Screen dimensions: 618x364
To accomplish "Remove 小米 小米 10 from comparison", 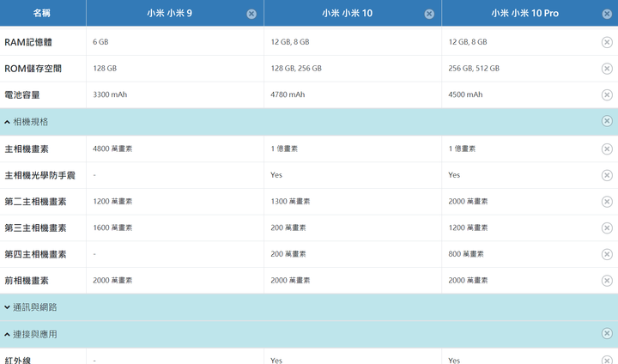I will [x=429, y=15].
